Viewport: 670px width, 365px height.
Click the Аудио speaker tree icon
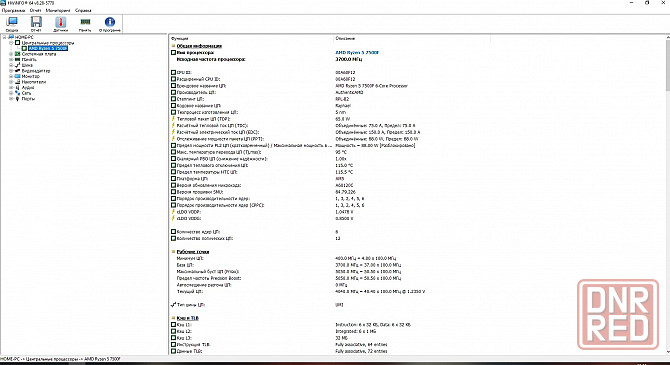point(18,87)
